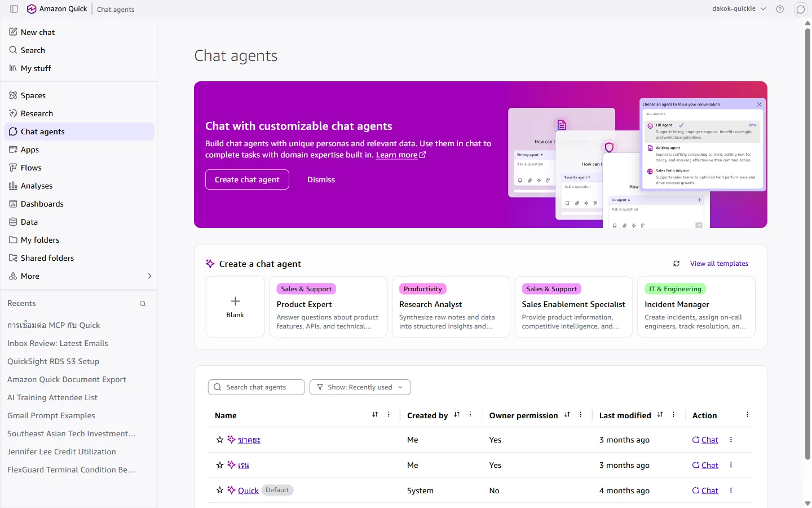
Task: Open Name column options menu
Action: tap(389, 415)
